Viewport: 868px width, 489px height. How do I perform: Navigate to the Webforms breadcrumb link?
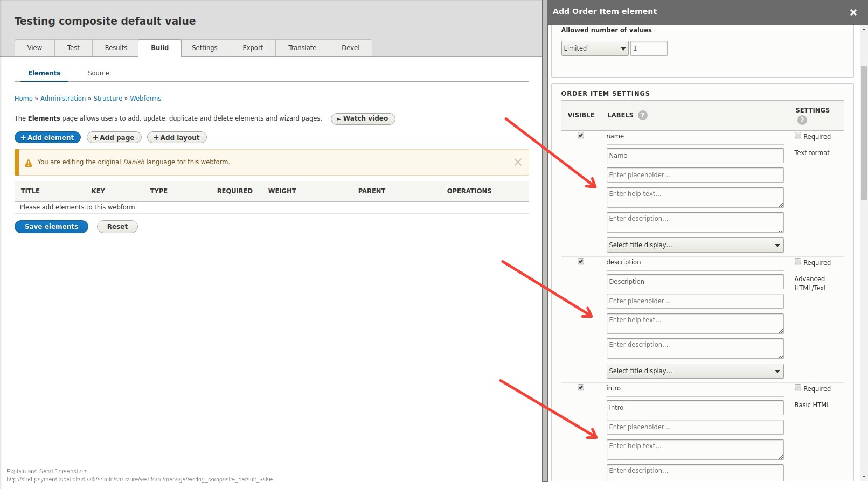(145, 98)
